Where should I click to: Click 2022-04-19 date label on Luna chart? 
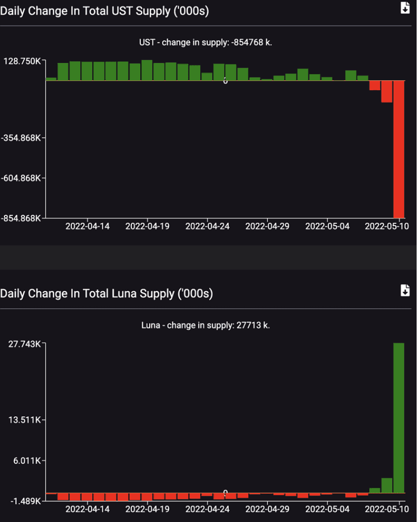coord(147,509)
